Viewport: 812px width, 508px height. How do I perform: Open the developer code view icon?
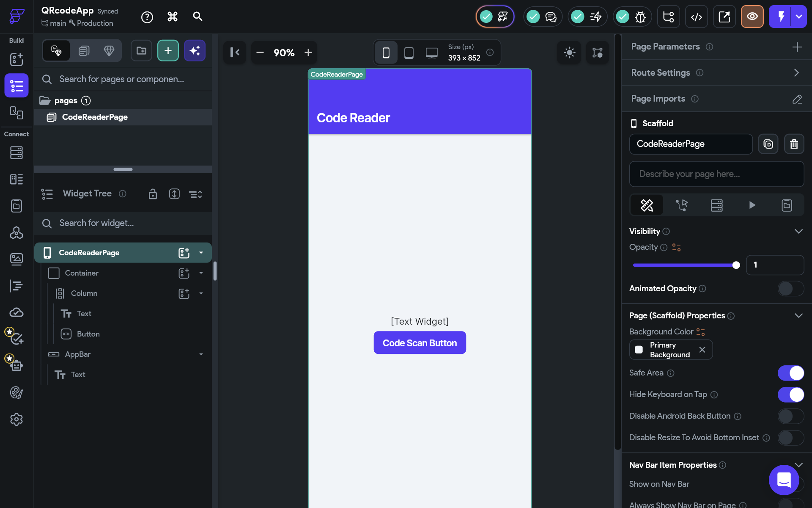696,17
